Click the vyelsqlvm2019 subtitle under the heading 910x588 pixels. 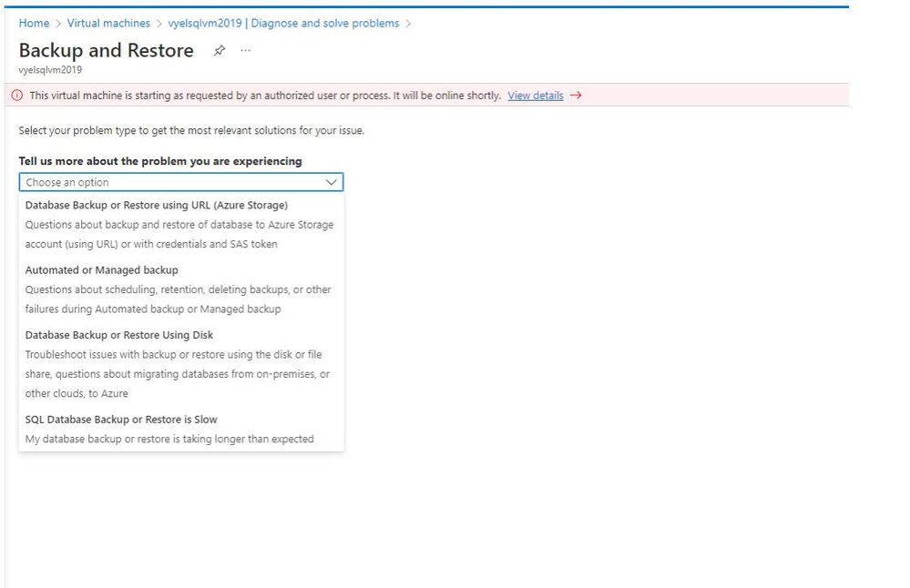pyautogui.click(x=50, y=69)
